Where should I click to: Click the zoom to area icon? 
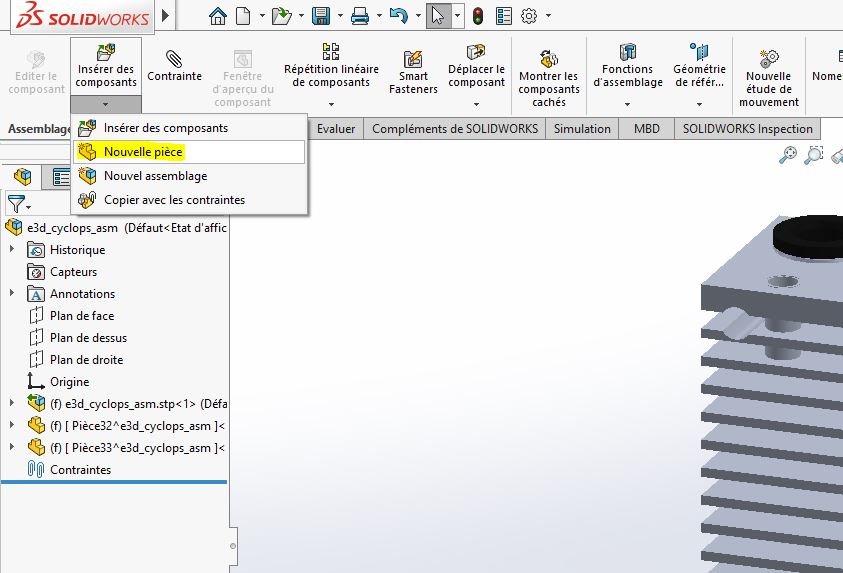(813, 155)
